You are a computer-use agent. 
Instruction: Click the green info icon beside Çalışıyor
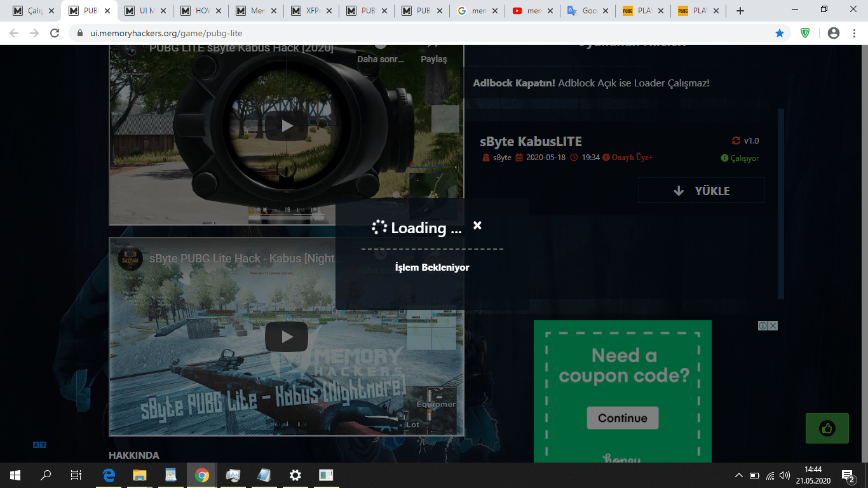coord(724,158)
